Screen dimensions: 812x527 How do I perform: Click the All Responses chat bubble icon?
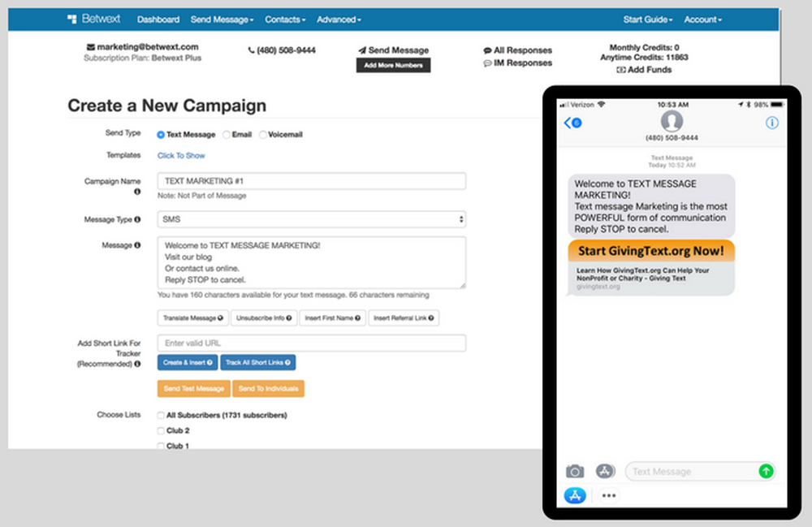point(487,50)
